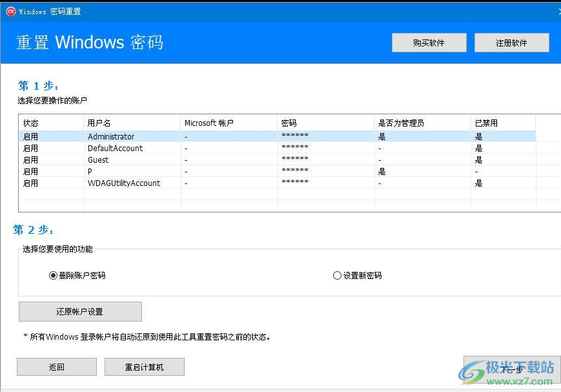
Task: Click the 还原帐户设置 button
Action: 80,311
